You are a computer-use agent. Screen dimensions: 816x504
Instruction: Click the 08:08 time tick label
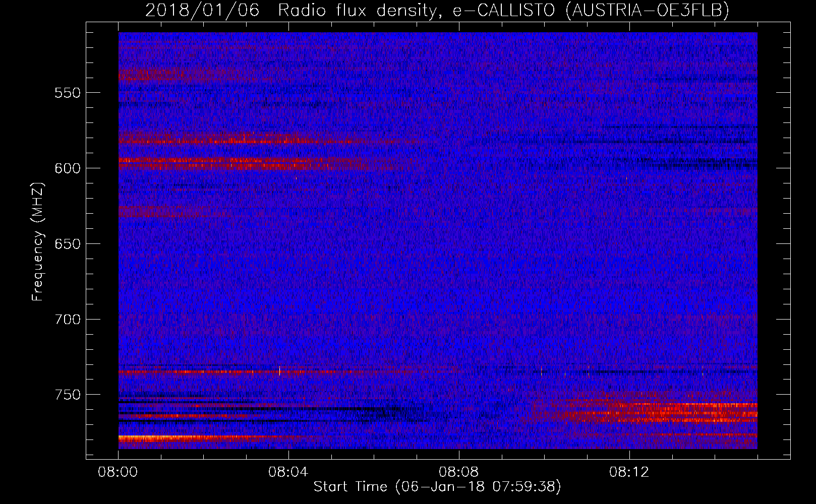click(459, 472)
